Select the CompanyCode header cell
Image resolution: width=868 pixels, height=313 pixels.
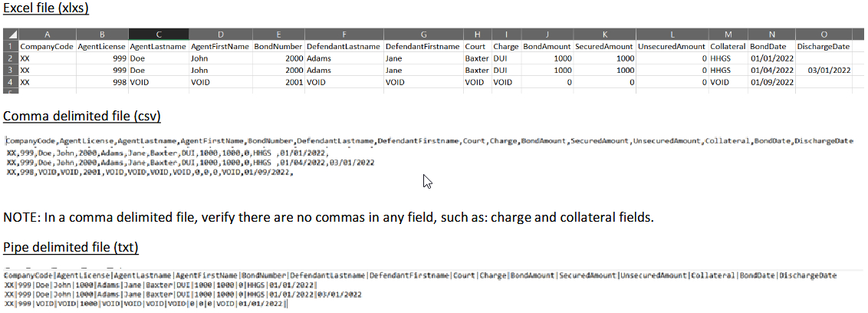[x=47, y=47]
